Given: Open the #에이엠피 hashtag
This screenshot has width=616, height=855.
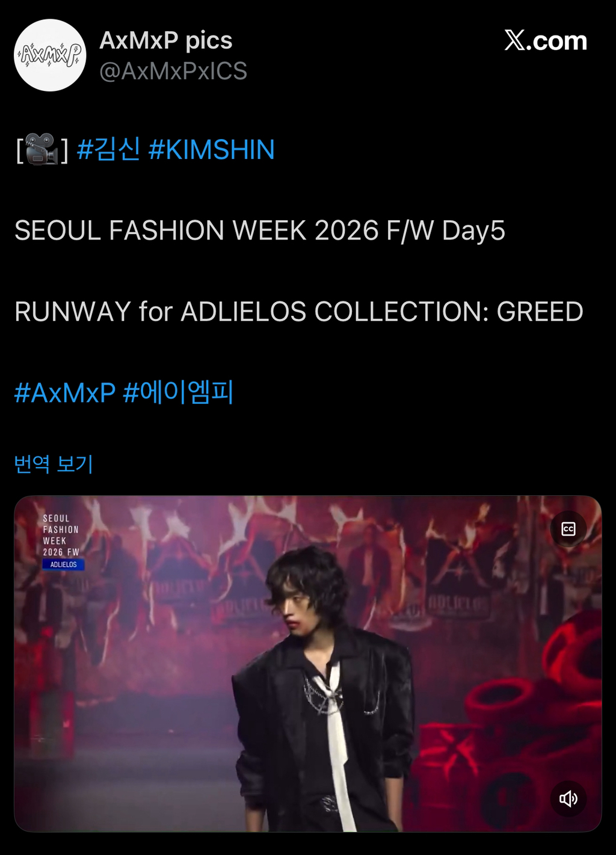Looking at the screenshot, I should coord(178,392).
